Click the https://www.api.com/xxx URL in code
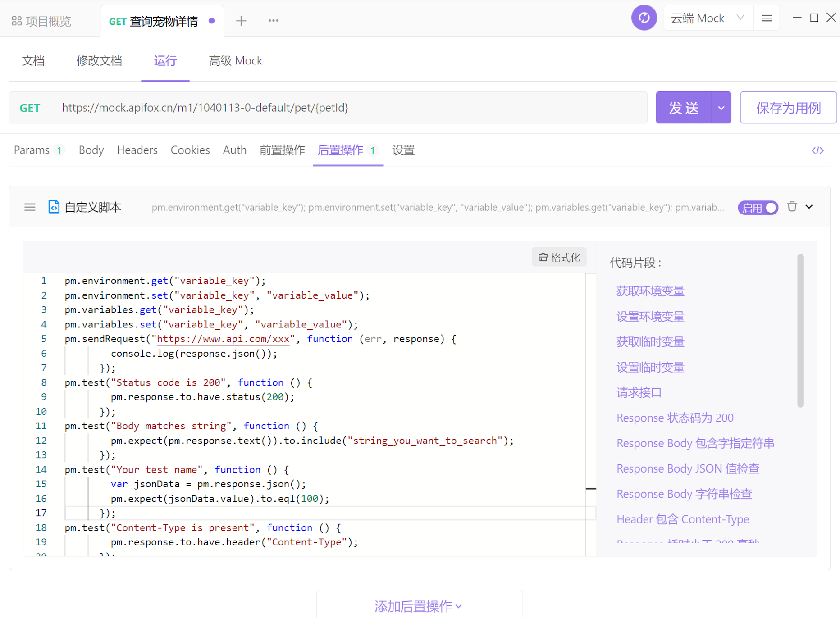The image size is (840, 618). pyautogui.click(x=223, y=339)
